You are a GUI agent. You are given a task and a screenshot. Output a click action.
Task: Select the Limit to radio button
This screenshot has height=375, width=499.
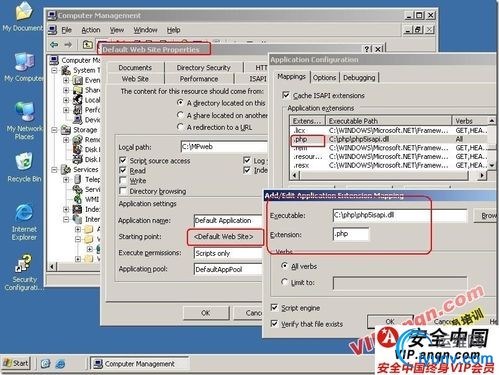284,282
